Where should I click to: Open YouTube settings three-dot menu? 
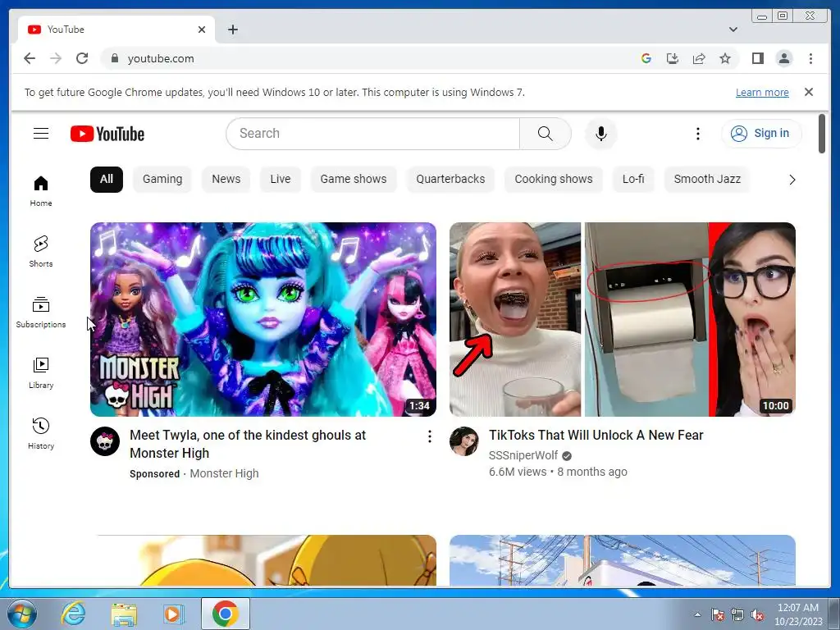tap(697, 134)
